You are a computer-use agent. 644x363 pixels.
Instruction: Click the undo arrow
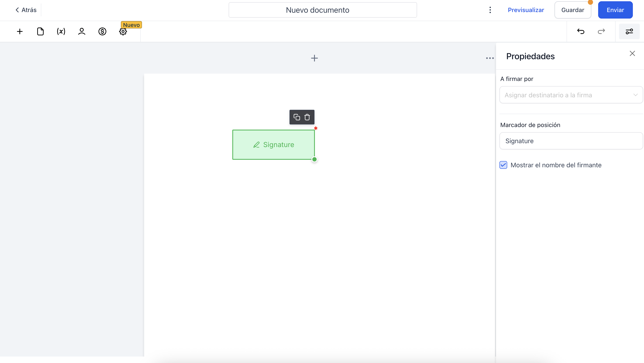581,31
